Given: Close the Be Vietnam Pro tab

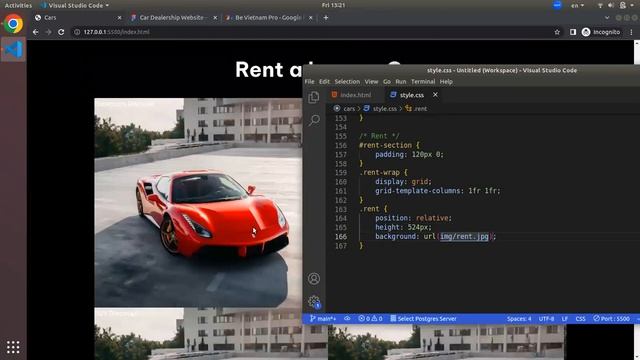Looking at the screenshot, I should pyautogui.click(x=311, y=18).
